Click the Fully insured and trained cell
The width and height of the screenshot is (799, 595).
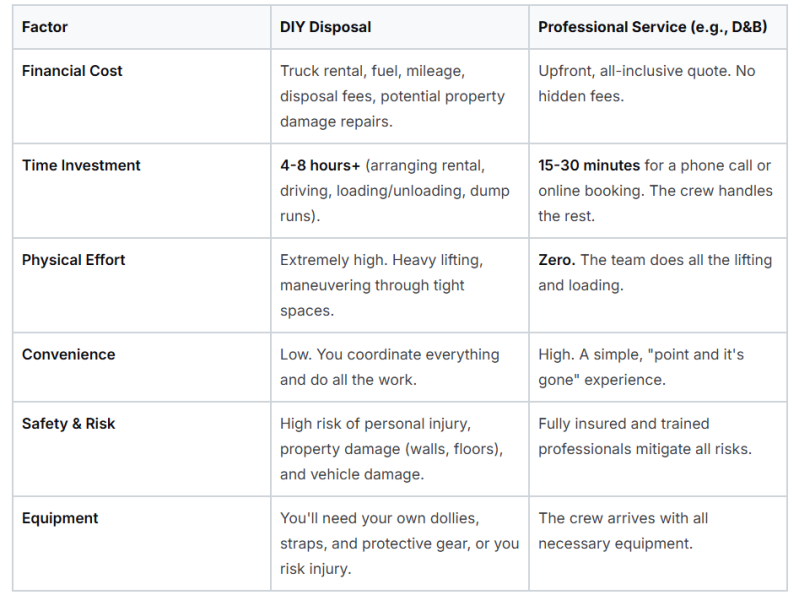pyautogui.click(x=658, y=449)
